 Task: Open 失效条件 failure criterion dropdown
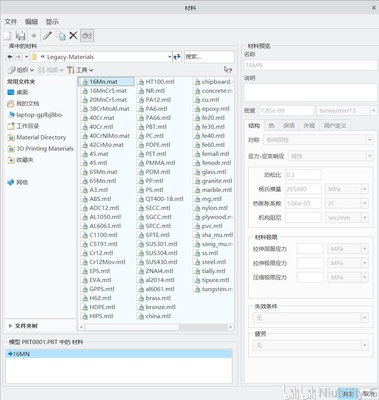[311, 318]
